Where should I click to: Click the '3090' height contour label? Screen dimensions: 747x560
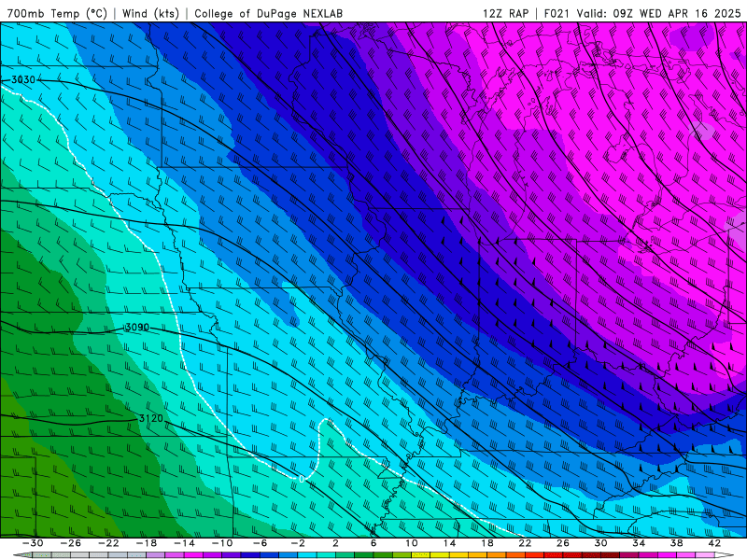pos(136,328)
